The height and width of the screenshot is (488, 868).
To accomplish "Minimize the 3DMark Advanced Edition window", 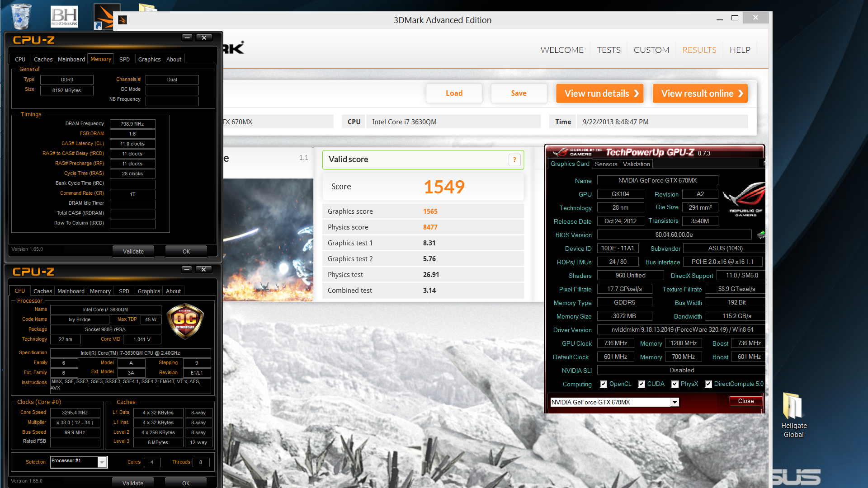I will [719, 19].
